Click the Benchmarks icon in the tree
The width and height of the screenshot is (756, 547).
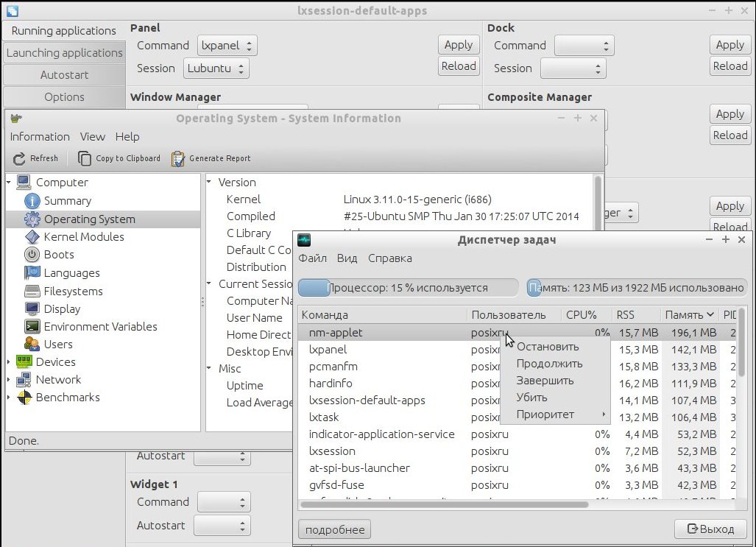tap(24, 398)
